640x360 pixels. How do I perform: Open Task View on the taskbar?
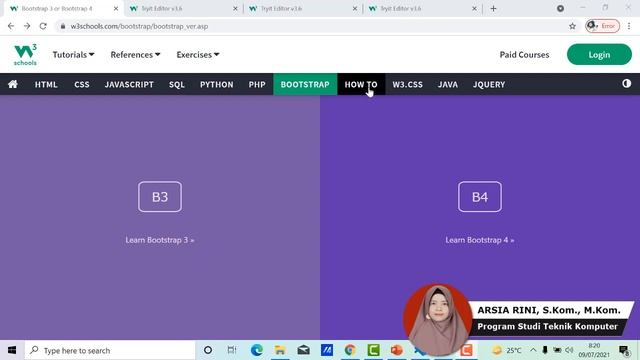pyautogui.click(x=232, y=350)
